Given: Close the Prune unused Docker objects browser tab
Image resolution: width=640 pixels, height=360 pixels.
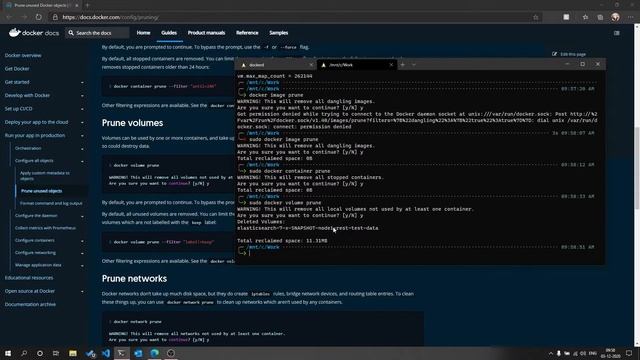Looking at the screenshot, I should pos(76,5).
